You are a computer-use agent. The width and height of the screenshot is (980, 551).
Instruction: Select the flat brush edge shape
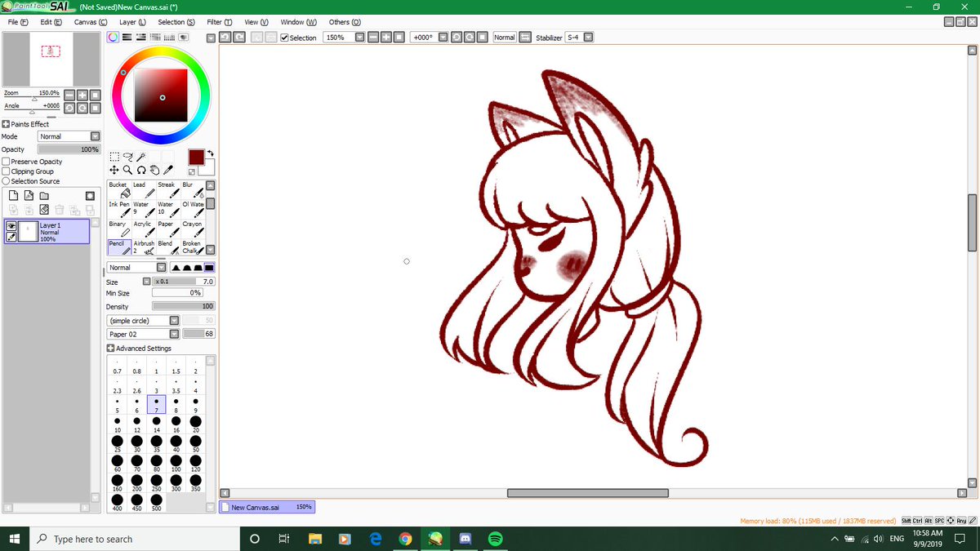(x=210, y=268)
